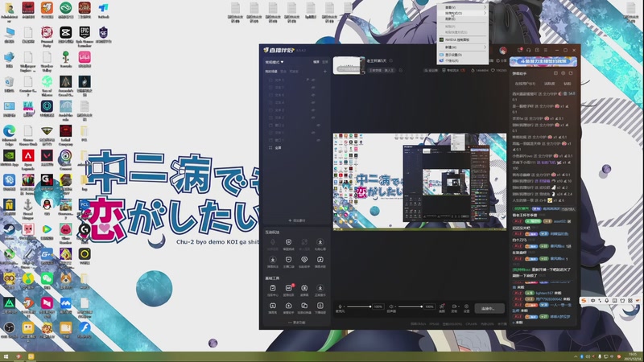The height and width of the screenshot is (362, 644).
Task: Open the WeChat desktop icon
Action: tap(47, 281)
